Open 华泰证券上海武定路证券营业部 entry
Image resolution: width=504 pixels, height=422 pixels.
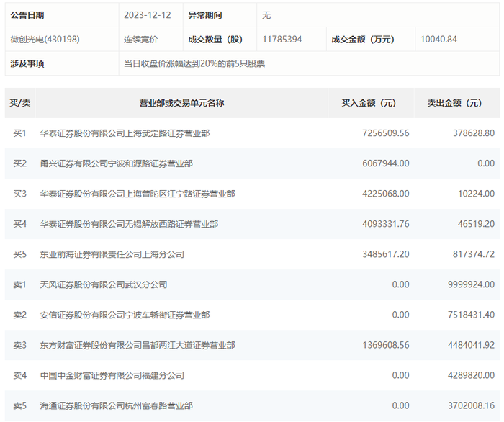coord(125,133)
